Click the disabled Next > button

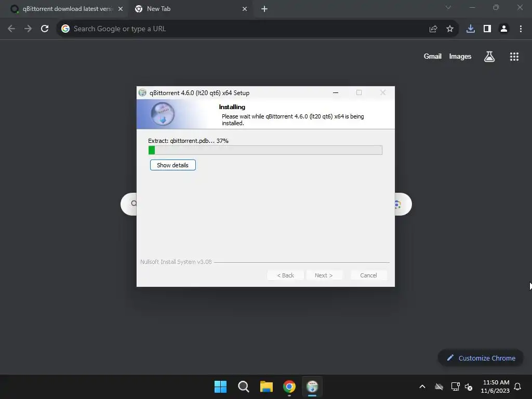[324, 275]
